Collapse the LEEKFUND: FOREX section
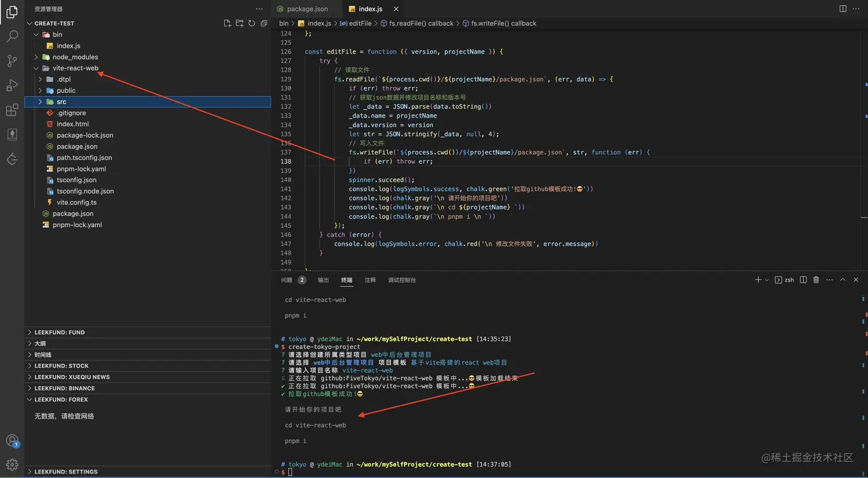This screenshot has height=478, width=868. [x=148, y=399]
